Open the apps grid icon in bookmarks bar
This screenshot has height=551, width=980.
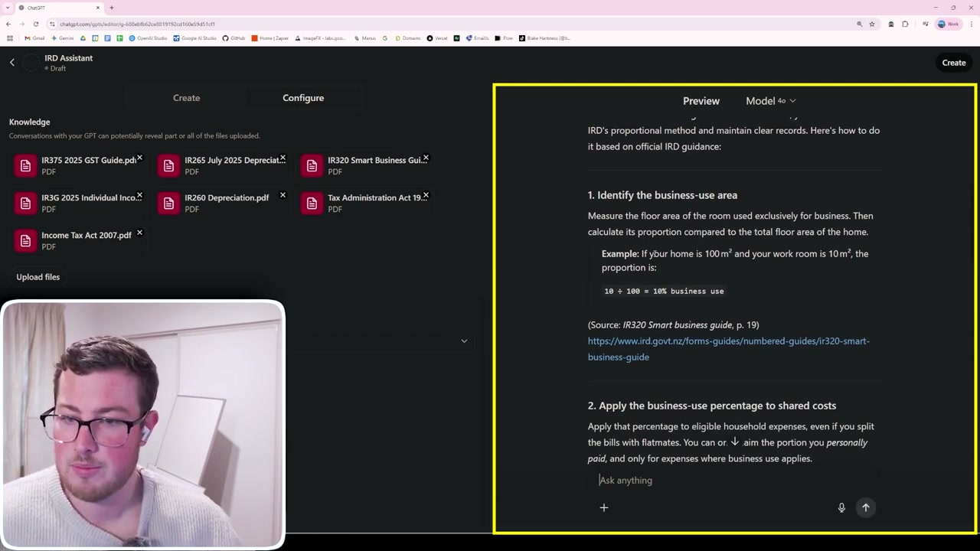[x=9, y=38]
